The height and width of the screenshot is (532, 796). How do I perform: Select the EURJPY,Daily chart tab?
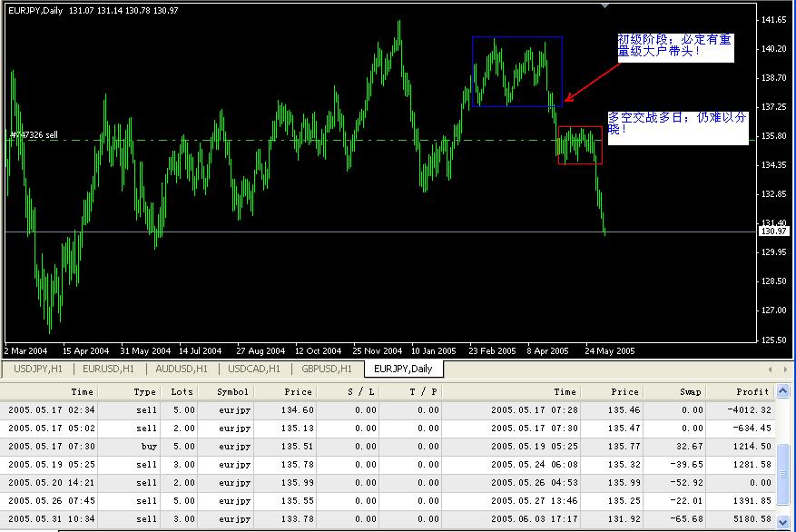(x=403, y=369)
